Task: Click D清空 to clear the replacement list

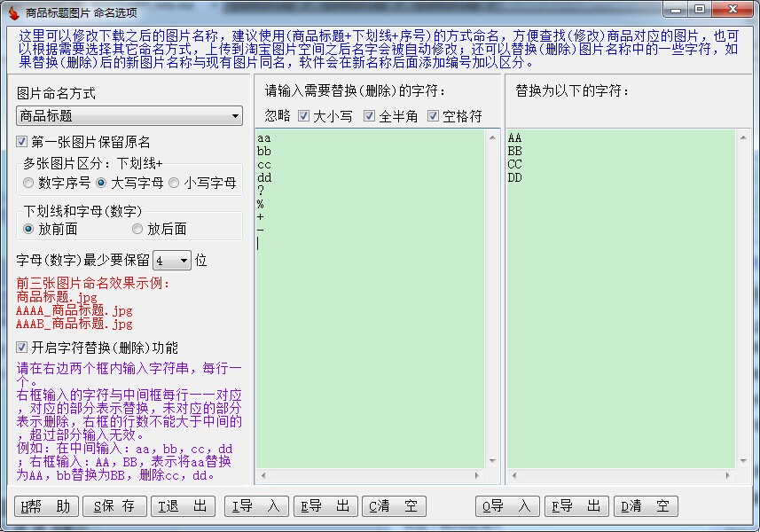Action: point(646,506)
